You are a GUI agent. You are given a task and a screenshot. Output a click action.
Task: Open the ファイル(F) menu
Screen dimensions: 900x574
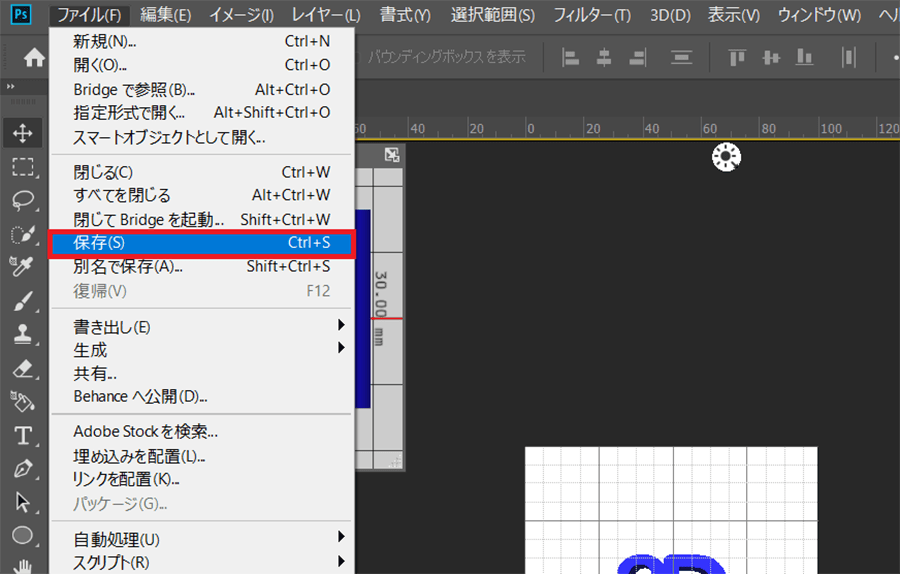pos(90,14)
